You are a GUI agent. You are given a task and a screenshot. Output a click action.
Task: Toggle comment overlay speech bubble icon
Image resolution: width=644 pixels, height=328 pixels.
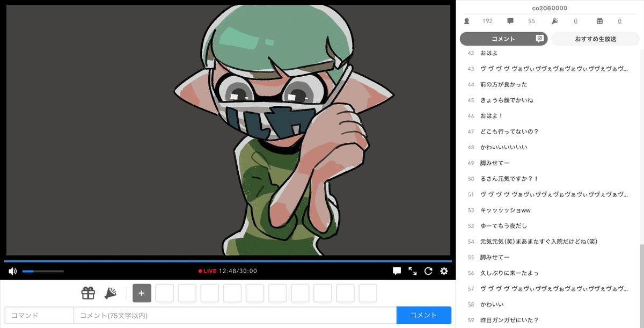click(397, 271)
